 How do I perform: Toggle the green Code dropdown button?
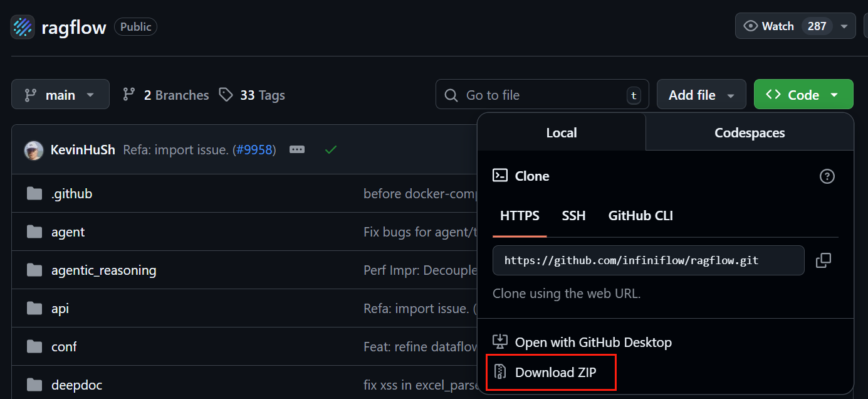[x=803, y=95]
